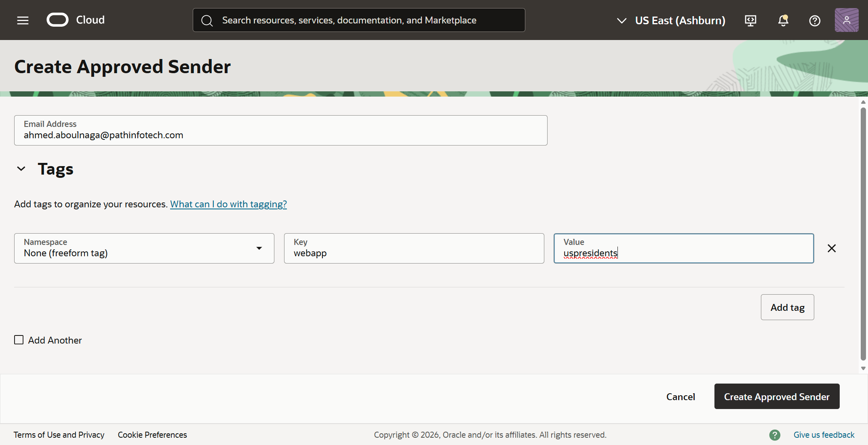
Task: Open the notifications bell
Action: 783,20
